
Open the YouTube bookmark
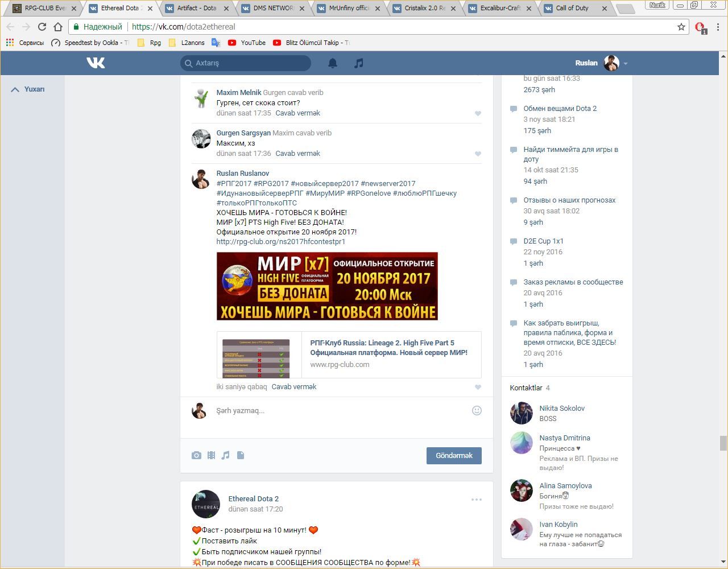[247, 43]
